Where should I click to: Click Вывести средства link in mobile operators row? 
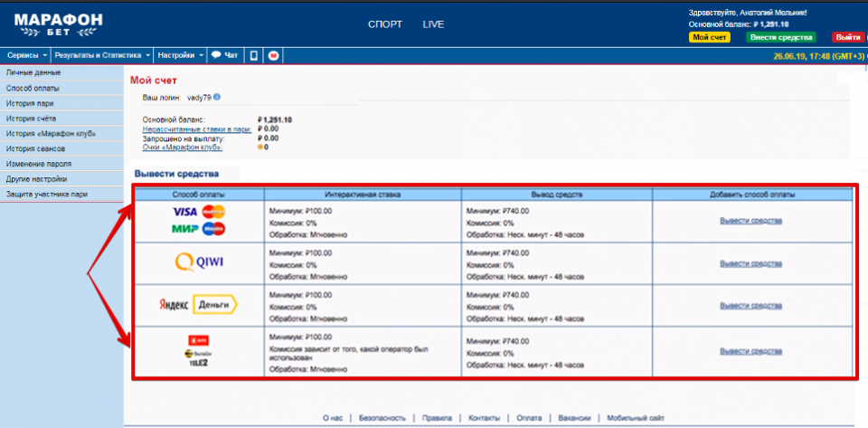[x=750, y=351]
